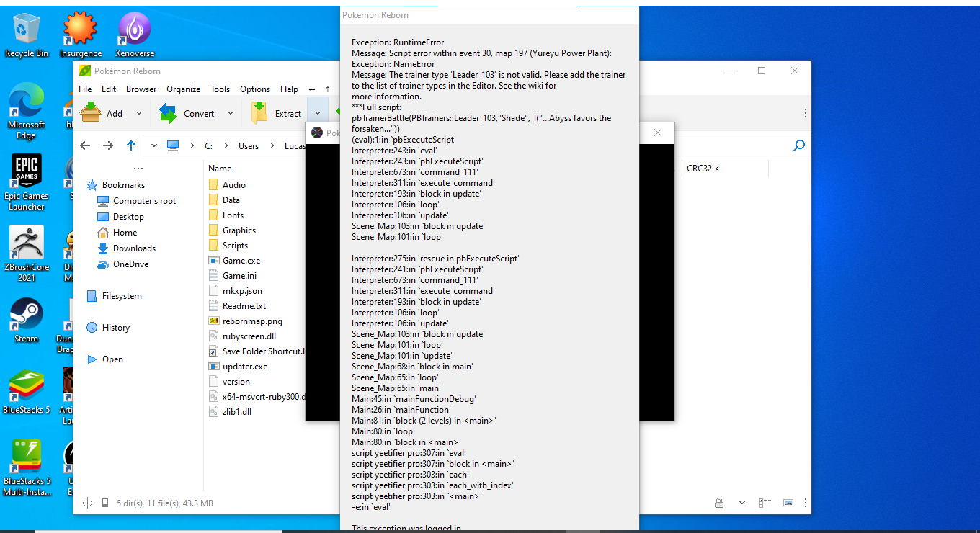Open the Add button's dropdown arrow
This screenshot has height=533, width=980.
(x=139, y=113)
